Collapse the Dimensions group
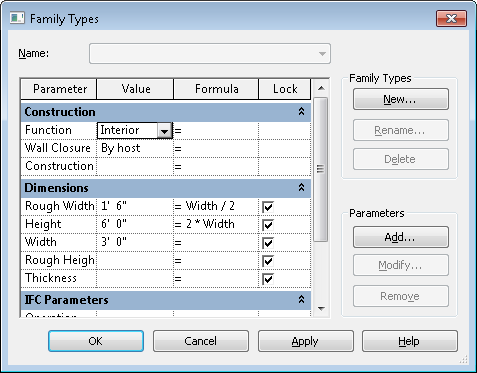The width and height of the screenshot is (477, 373). pos(301,188)
